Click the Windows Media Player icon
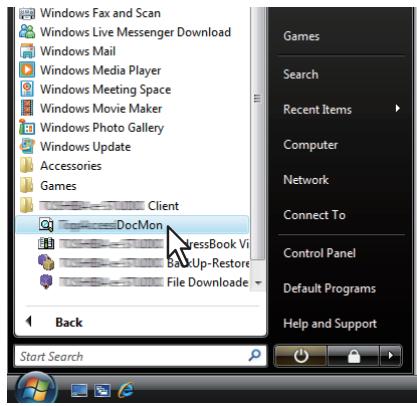 pos(27,70)
